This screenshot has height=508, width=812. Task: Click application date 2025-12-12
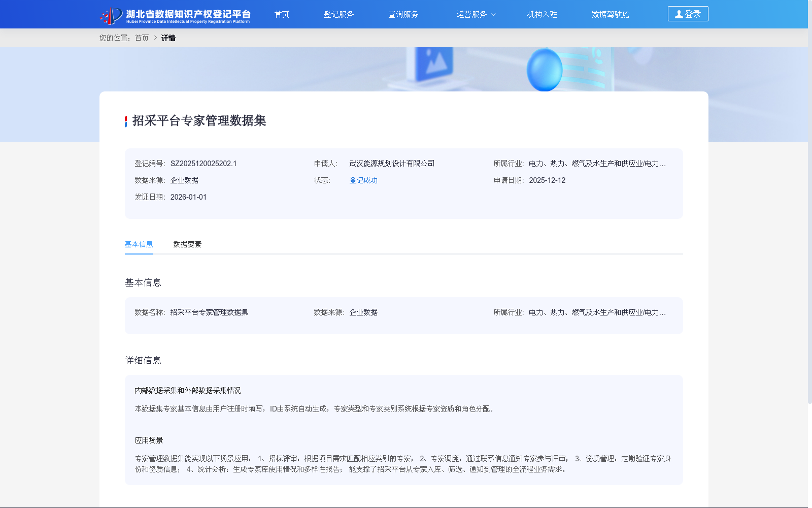coord(547,180)
